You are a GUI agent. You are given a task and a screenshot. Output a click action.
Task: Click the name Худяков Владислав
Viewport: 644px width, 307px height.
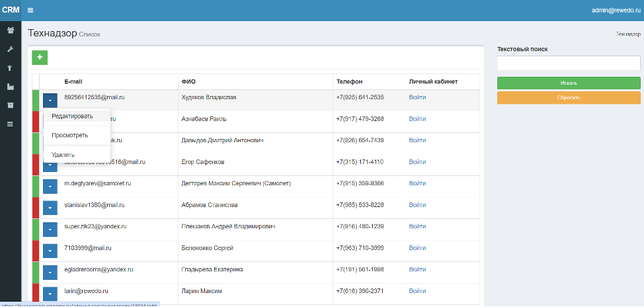coord(209,97)
